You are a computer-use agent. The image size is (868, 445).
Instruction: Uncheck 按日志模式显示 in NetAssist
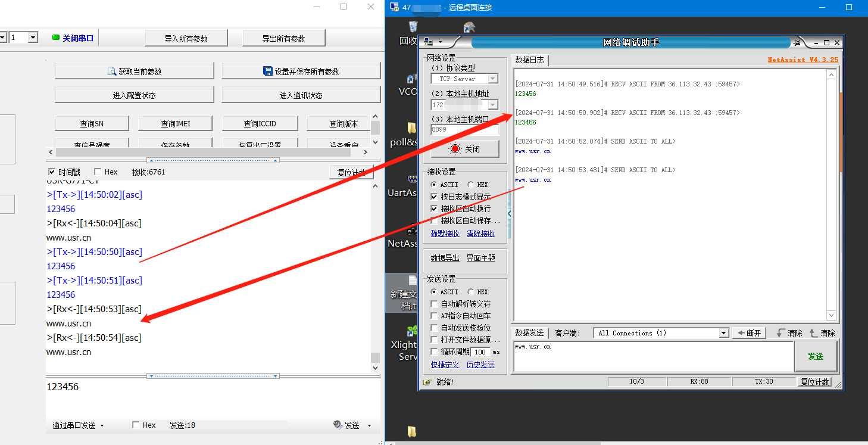434,197
